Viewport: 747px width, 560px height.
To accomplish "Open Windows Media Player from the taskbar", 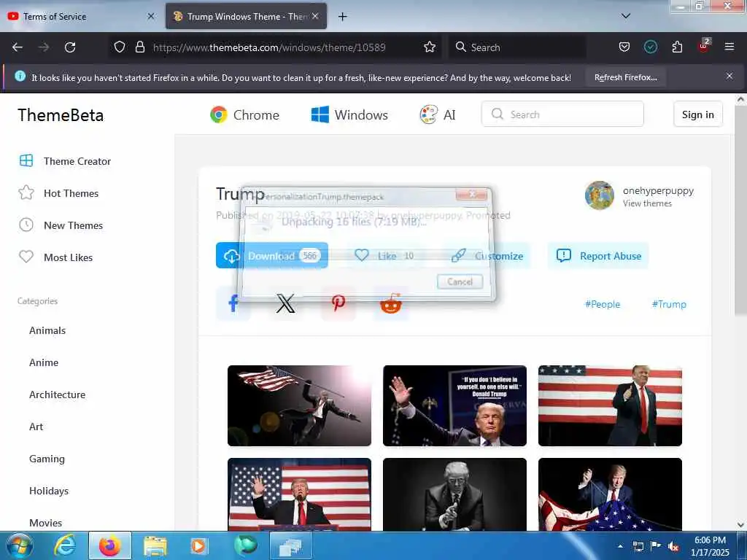I will tap(198, 545).
